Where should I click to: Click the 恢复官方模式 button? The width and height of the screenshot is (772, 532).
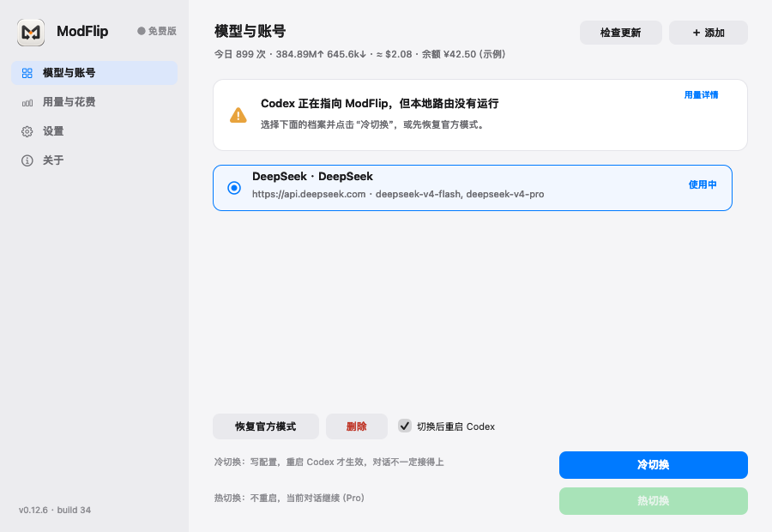point(266,426)
